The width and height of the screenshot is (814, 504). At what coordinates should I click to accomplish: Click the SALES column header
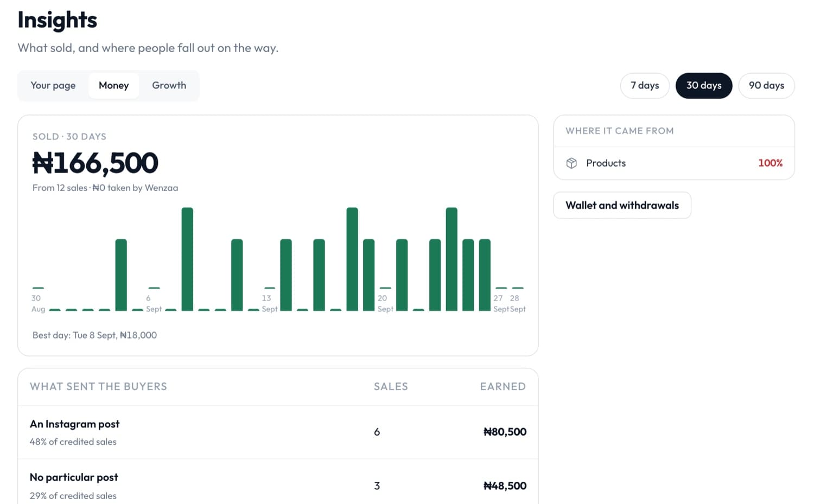pos(391,387)
